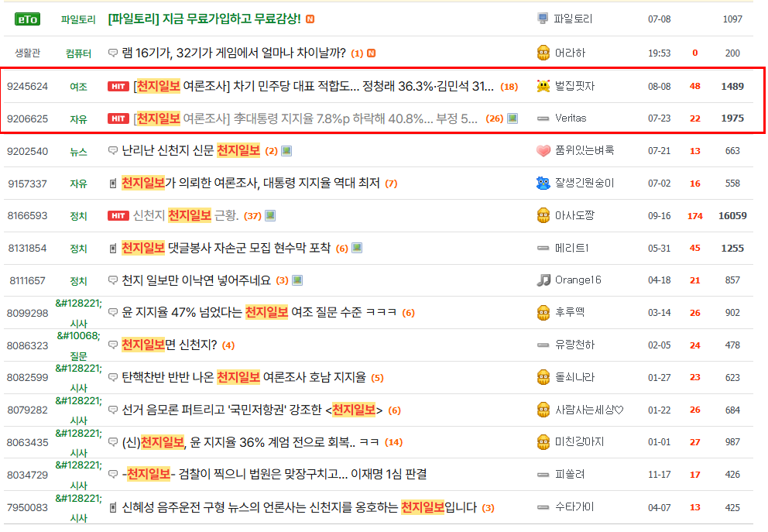This screenshot has width=768, height=532.
Task: Open post 윤 지지율 36% 계엄 전으로 회복
Action: pyautogui.click(x=250, y=442)
